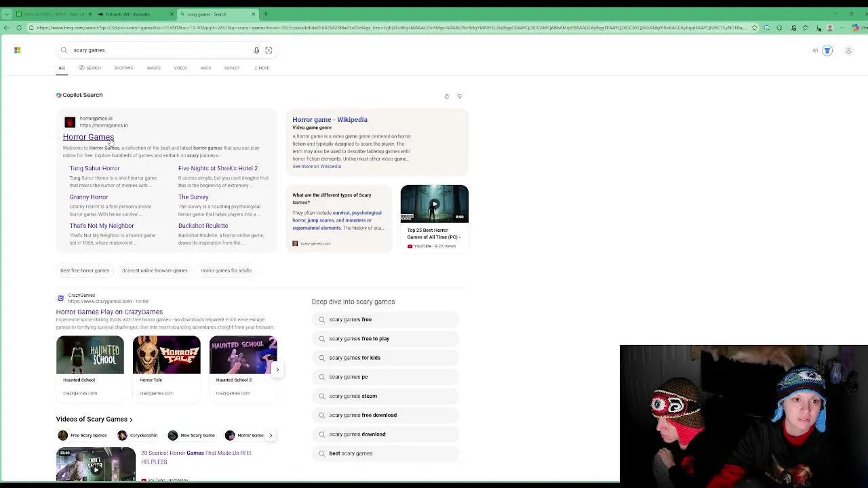
Task: Switch to the Images tab
Action: [153, 68]
